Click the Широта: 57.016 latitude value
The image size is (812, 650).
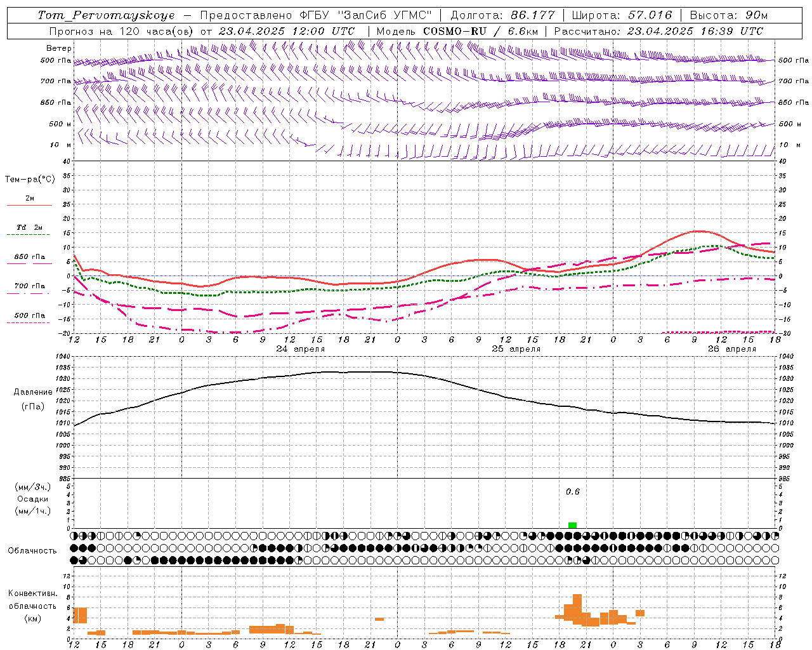point(622,15)
